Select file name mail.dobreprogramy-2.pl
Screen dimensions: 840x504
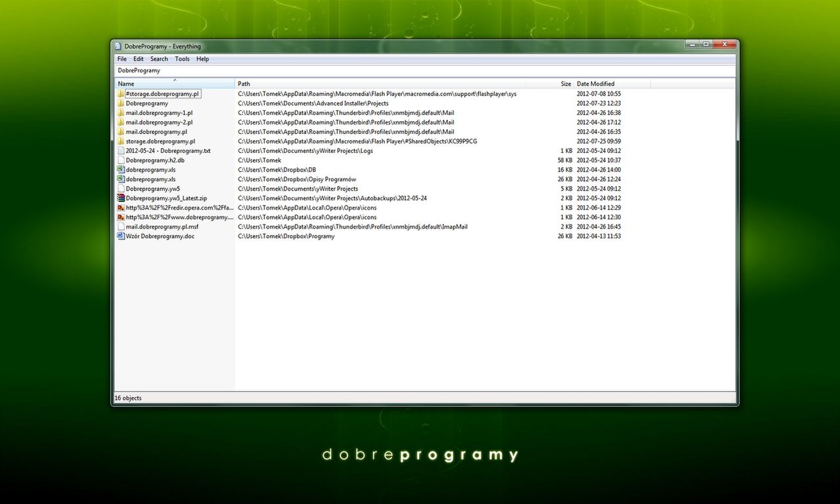(160, 122)
